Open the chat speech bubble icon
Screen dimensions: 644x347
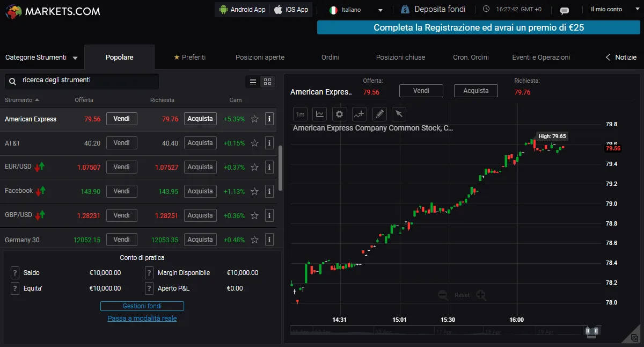564,10
